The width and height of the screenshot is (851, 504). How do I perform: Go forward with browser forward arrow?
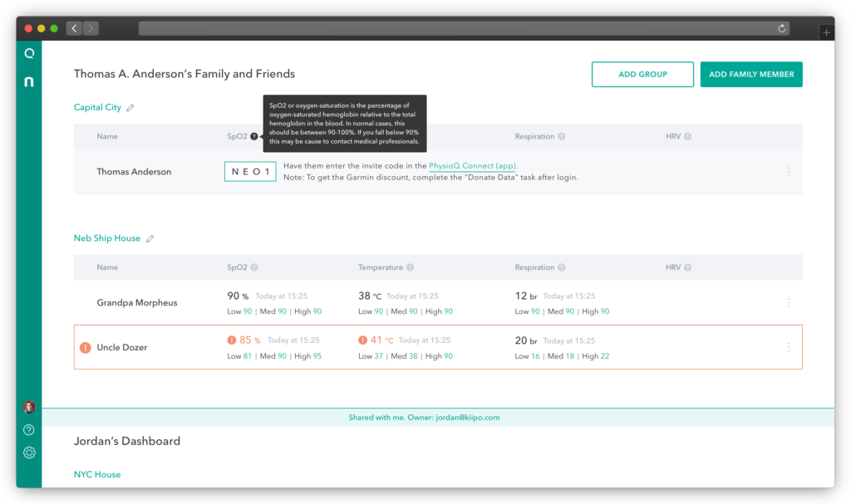(91, 28)
